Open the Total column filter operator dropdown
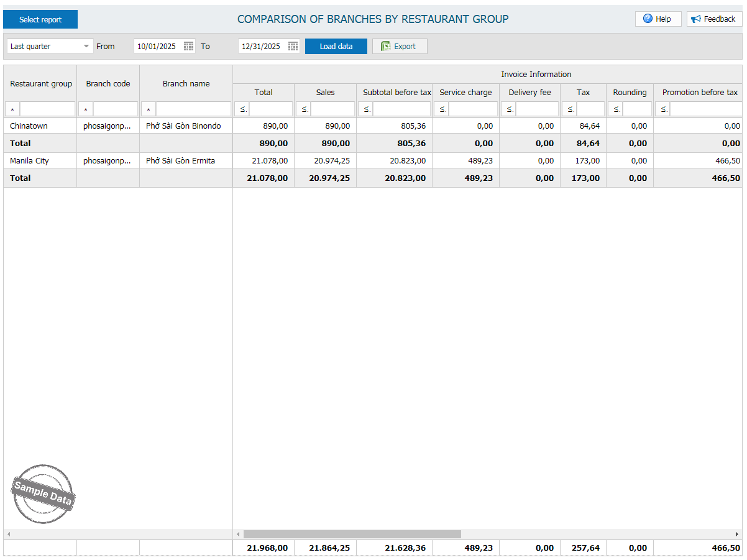Screen dimensions: 747x560 pyautogui.click(x=242, y=109)
